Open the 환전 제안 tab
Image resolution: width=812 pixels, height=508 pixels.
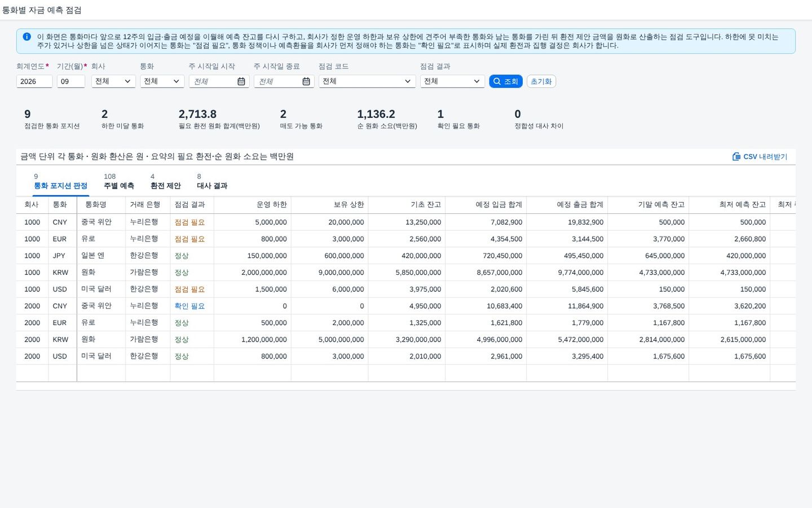(166, 182)
